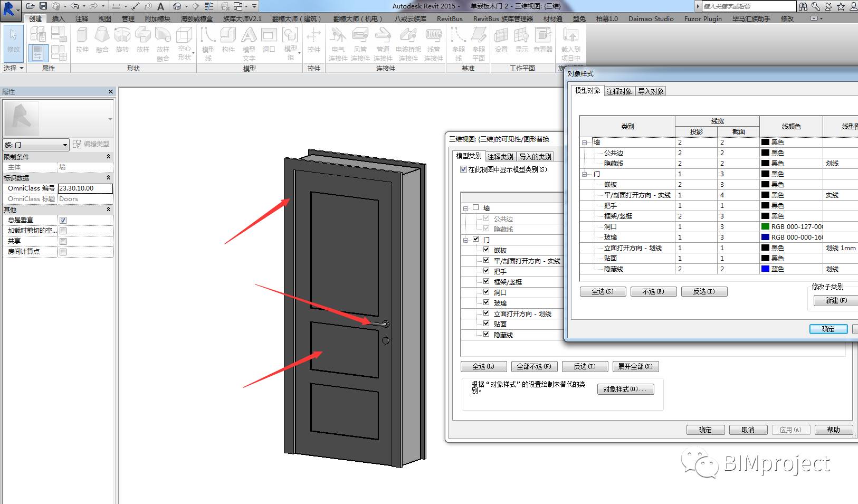Choose the Extrusion (拉伸) tool
The height and width of the screenshot is (504, 858).
tap(82, 40)
